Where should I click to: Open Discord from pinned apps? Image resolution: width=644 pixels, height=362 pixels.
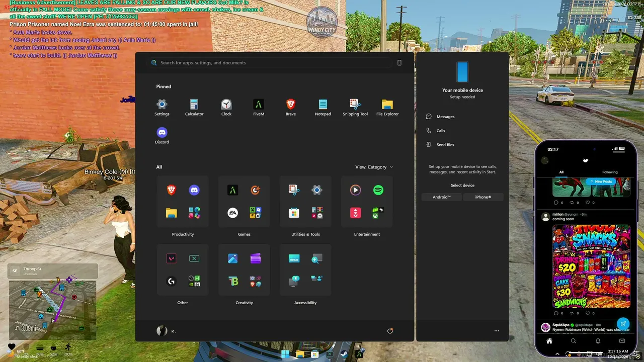pyautogui.click(x=162, y=135)
